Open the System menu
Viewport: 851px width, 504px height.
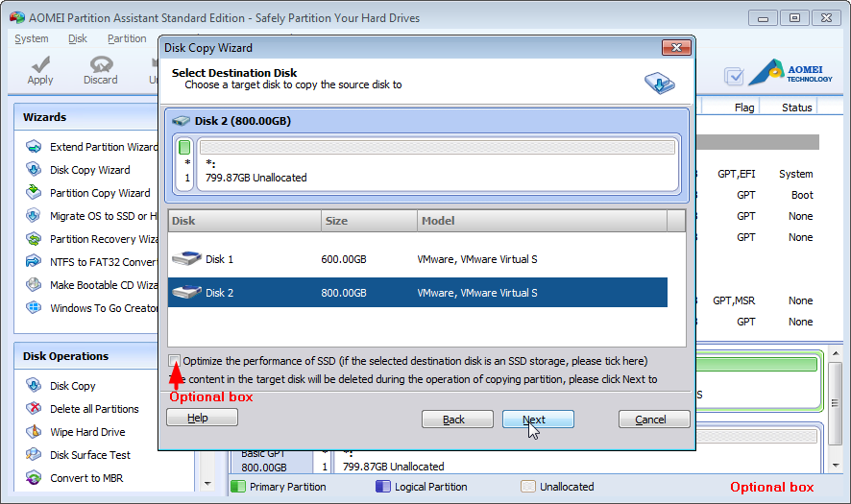[32, 38]
